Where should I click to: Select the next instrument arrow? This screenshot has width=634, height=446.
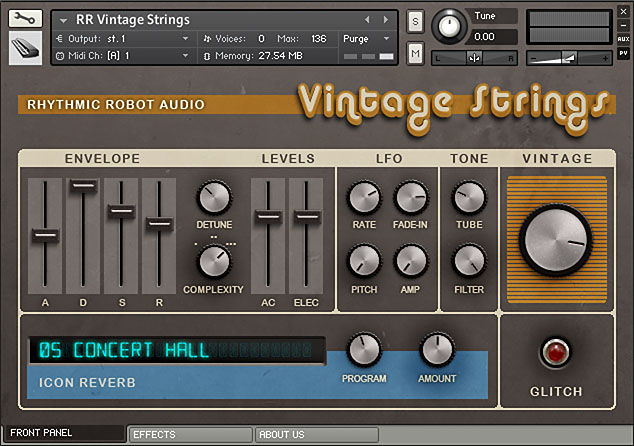point(385,19)
